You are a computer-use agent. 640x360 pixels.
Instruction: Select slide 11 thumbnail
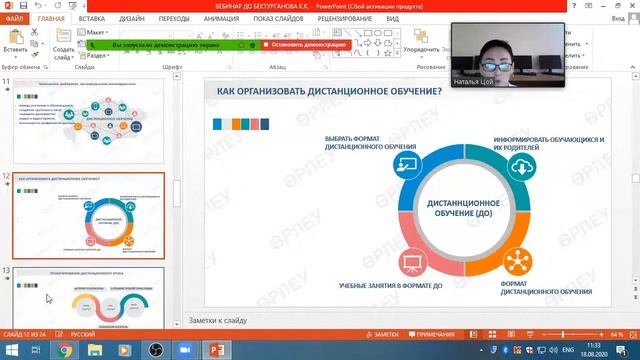pos(89,121)
